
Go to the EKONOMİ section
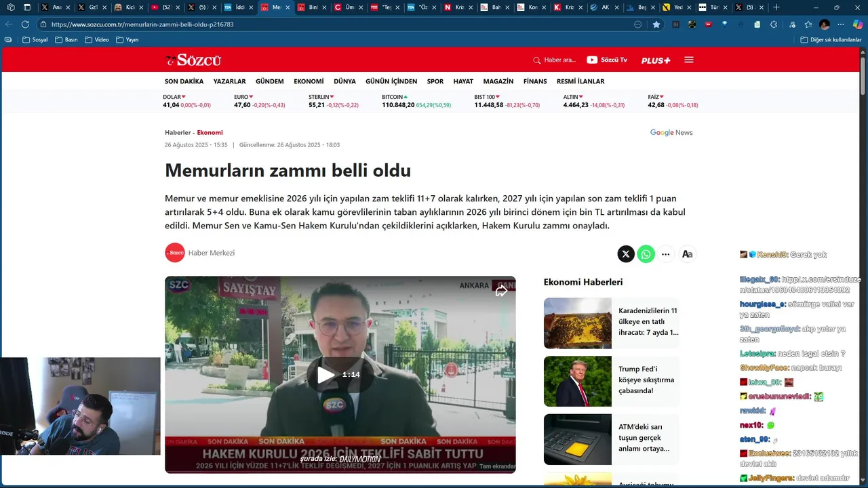point(309,81)
